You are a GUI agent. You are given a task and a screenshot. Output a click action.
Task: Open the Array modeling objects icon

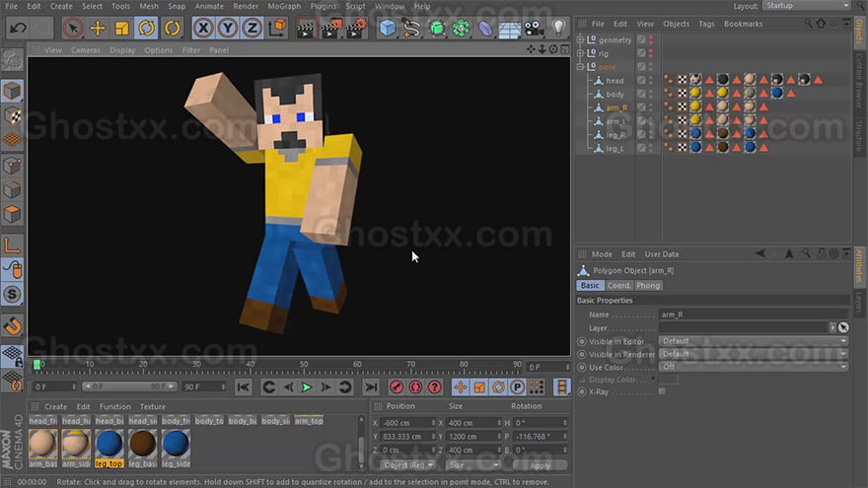point(461,28)
